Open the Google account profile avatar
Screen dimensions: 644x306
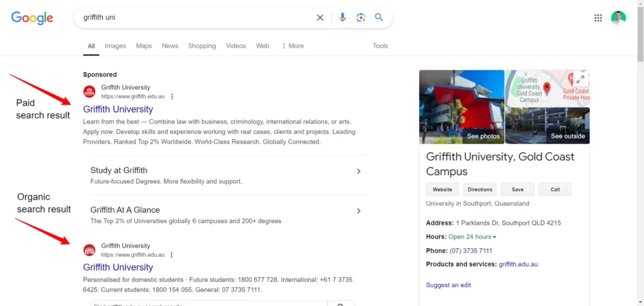click(618, 18)
